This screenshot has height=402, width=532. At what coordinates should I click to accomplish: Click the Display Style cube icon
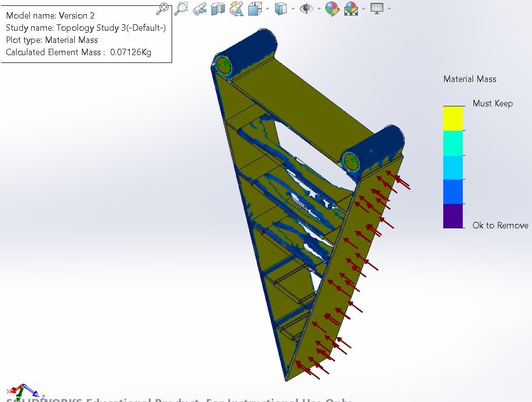pos(280,8)
